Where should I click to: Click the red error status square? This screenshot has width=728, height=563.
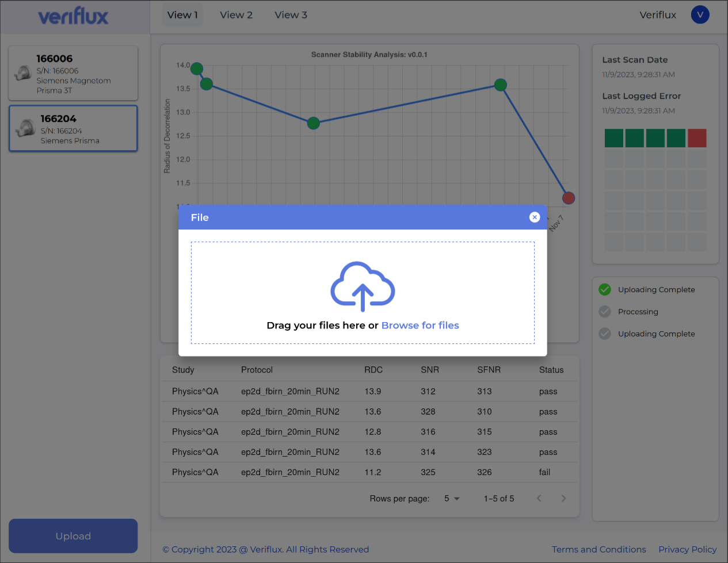pyautogui.click(x=697, y=138)
